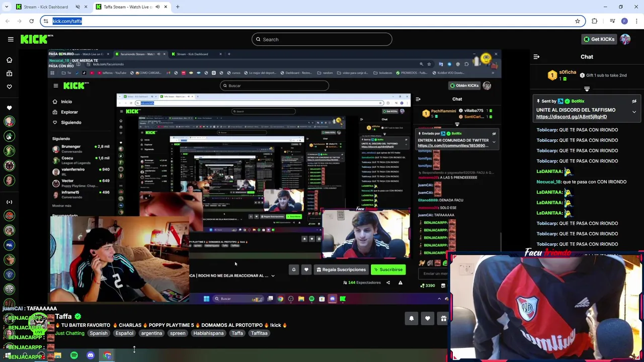This screenshot has height=362, width=644.
Task: Open first followed channel avatar in sidebar
Action: pos(9,121)
